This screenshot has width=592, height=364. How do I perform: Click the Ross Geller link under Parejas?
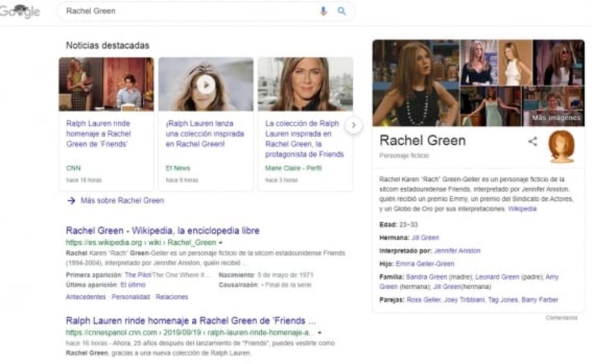click(x=423, y=300)
